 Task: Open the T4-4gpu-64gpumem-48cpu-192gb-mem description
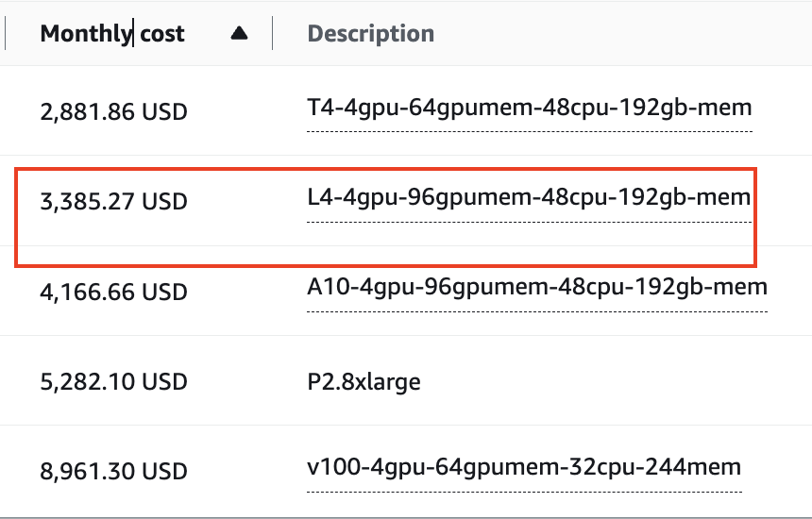click(530, 108)
